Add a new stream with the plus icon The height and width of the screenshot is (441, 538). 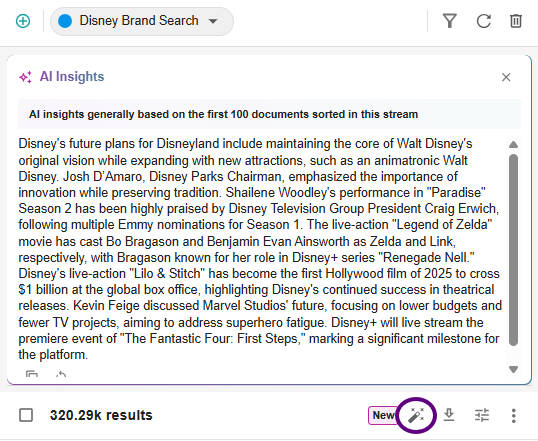click(23, 21)
